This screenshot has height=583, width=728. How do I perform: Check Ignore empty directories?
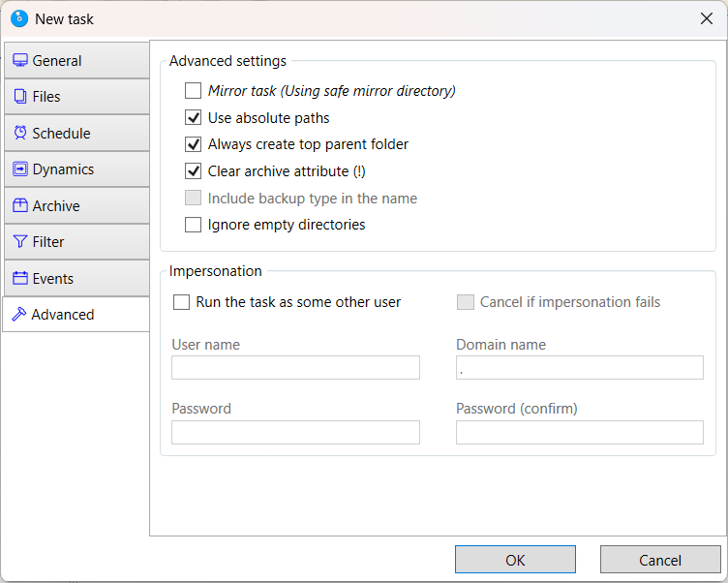[x=193, y=225]
